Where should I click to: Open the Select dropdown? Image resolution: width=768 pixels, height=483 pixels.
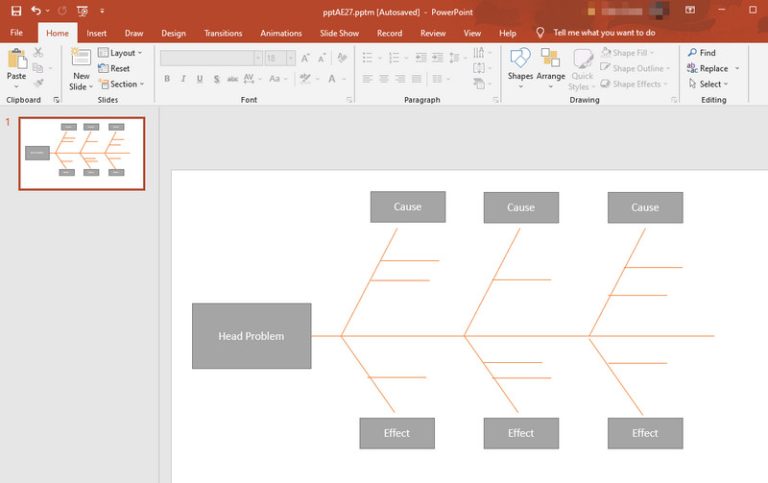(708, 84)
